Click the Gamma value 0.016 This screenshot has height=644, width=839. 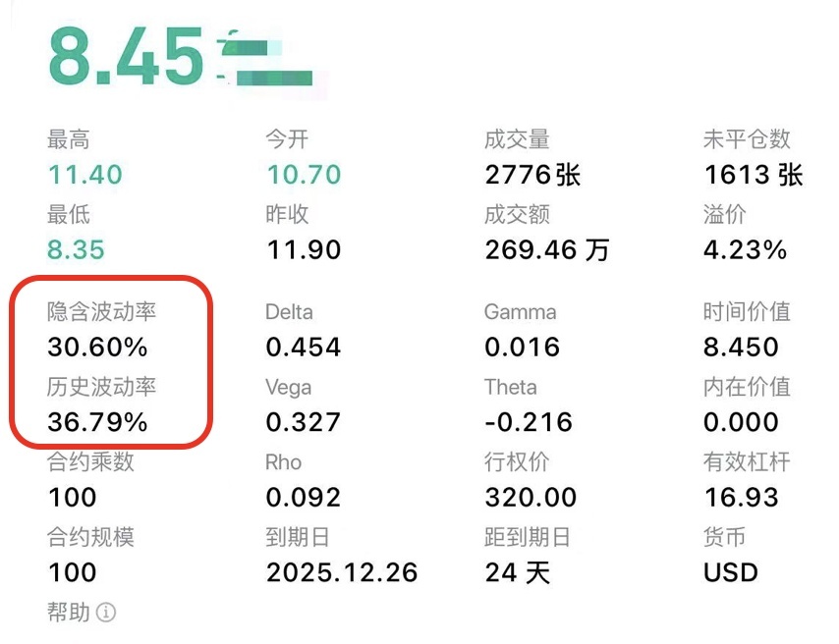[x=522, y=348]
